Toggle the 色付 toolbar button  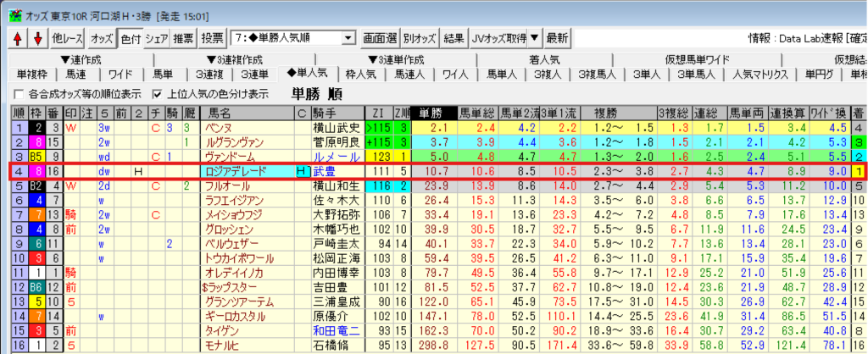[130, 38]
